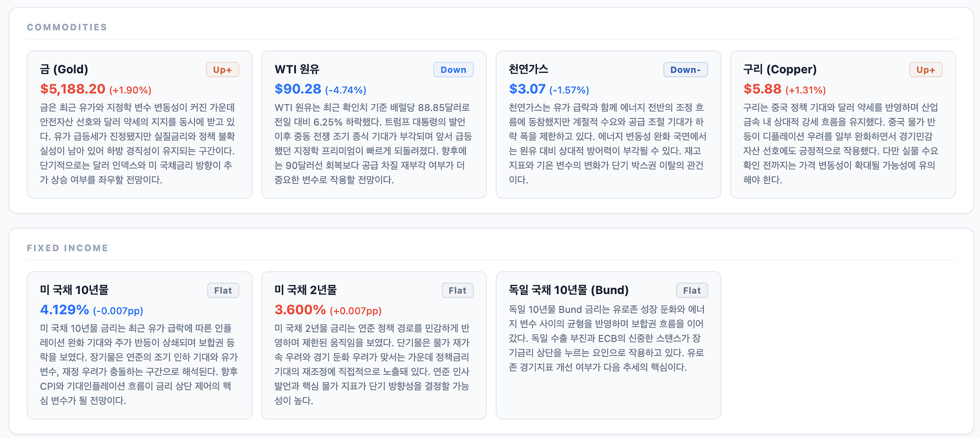Click the Flat badge on the Bund card
Screen dimensions: 980x438
(692, 290)
